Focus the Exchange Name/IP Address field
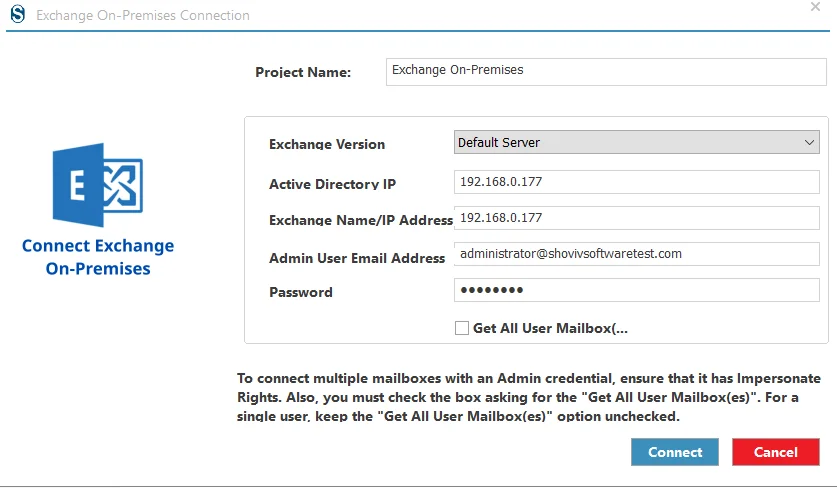Image resolution: width=837 pixels, height=488 pixels. 636,218
